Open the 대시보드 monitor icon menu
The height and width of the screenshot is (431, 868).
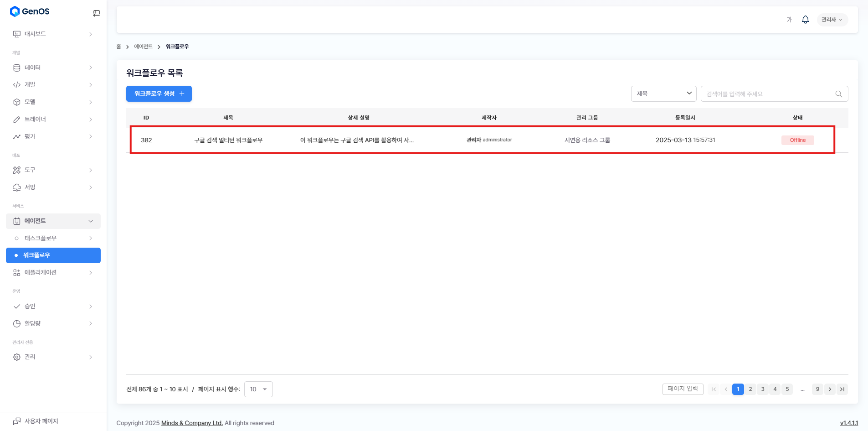[x=17, y=34]
